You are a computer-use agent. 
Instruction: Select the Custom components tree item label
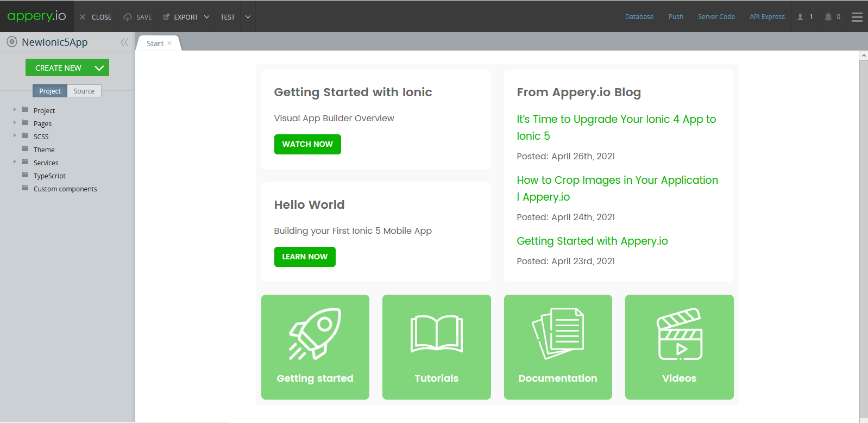coord(65,189)
